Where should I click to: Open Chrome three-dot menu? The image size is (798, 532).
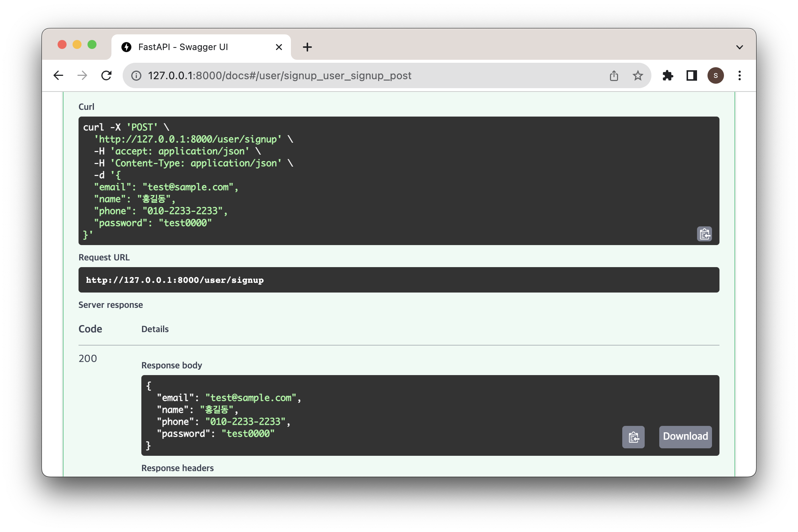[739, 76]
